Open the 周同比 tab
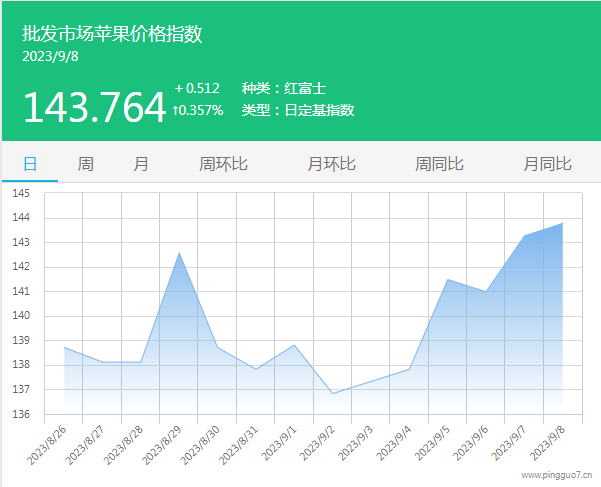Screen dimensions: 601x487 click(x=439, y=164)
